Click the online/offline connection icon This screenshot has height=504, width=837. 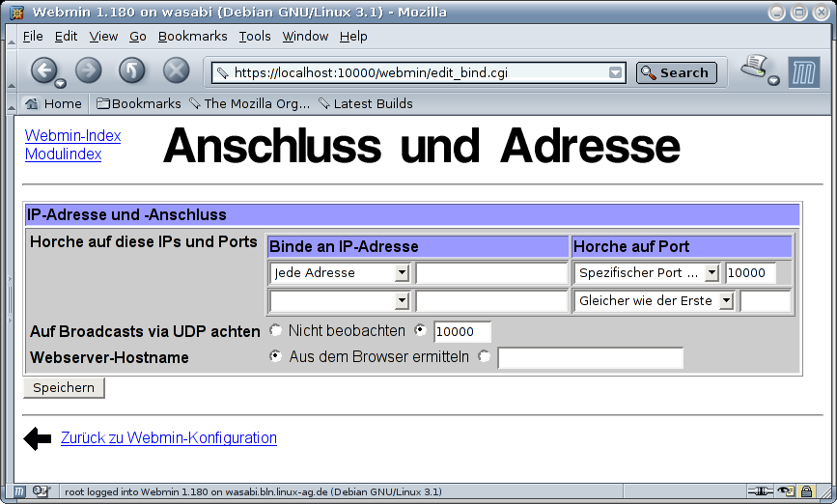[760, 491]
